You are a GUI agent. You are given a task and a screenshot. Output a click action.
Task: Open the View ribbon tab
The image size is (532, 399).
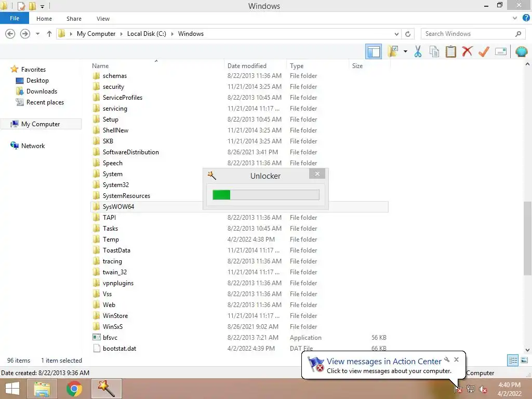pos(103,19)
